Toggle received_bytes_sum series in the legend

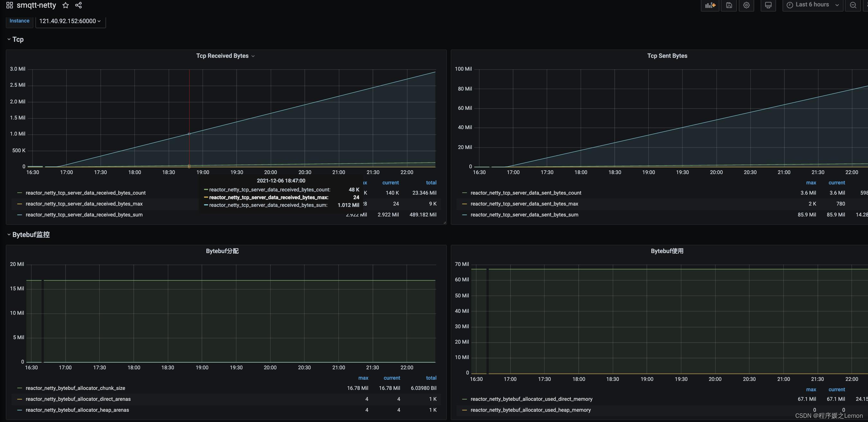pyautogui.click(x=84, y=215)
